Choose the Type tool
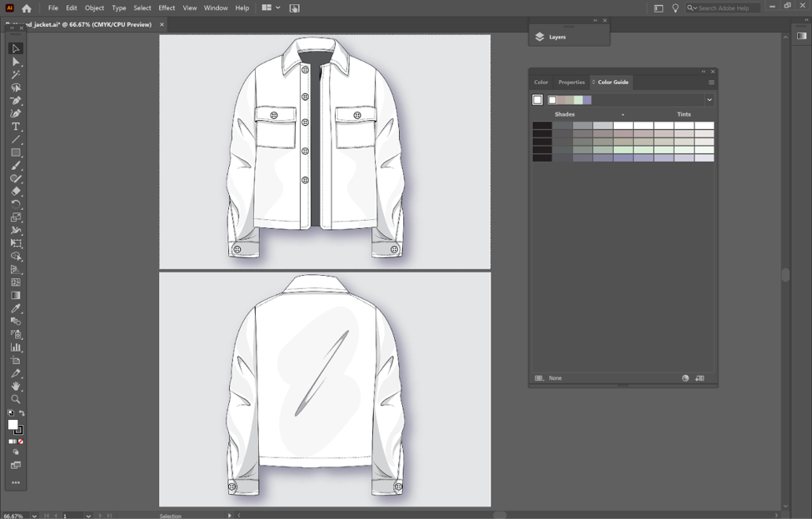This screenshot has width=812, height=519. click(15, 126)
